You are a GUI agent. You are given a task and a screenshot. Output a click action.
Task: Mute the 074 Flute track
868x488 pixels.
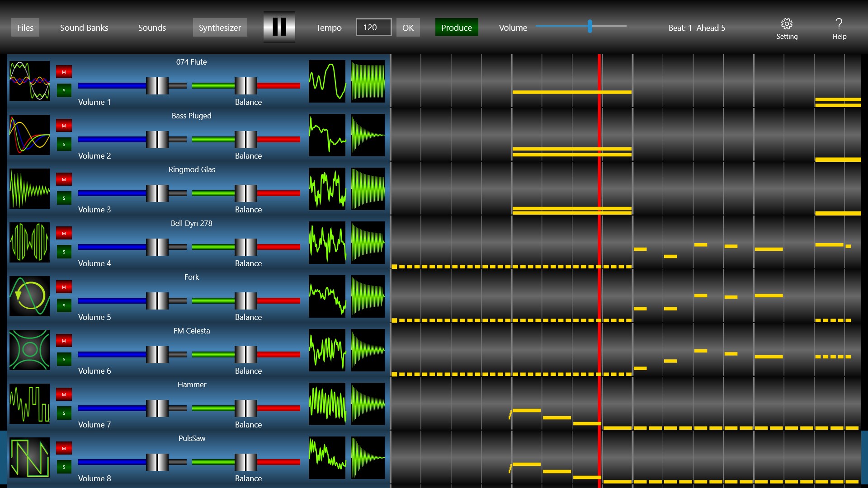coord(64,72)
